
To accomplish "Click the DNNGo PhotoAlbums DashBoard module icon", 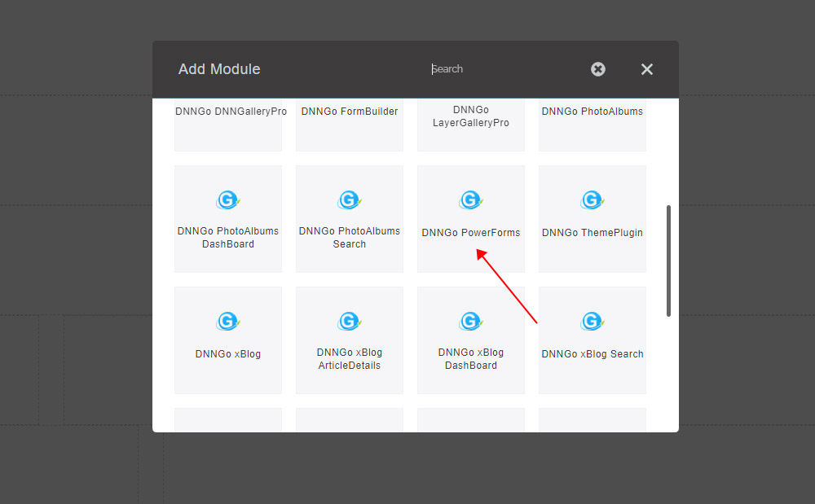I will click(227, 199).
